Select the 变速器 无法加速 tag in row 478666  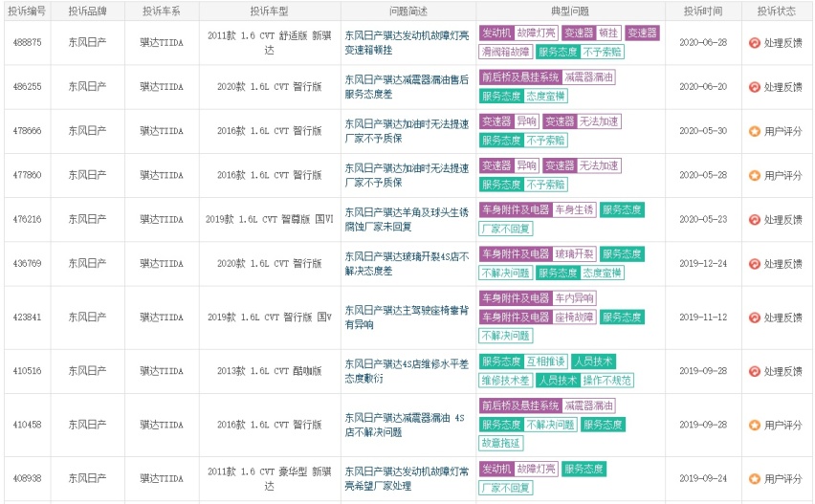(x=583, y=121)
